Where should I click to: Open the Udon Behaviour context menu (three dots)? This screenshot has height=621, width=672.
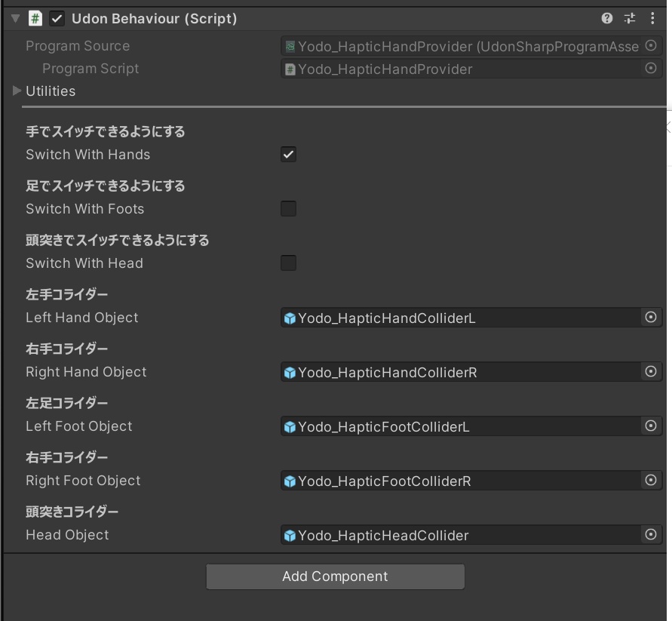(653, 18)
